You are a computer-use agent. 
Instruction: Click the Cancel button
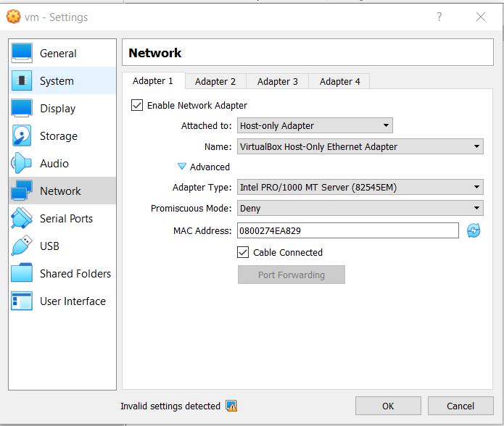pos(460,406)
